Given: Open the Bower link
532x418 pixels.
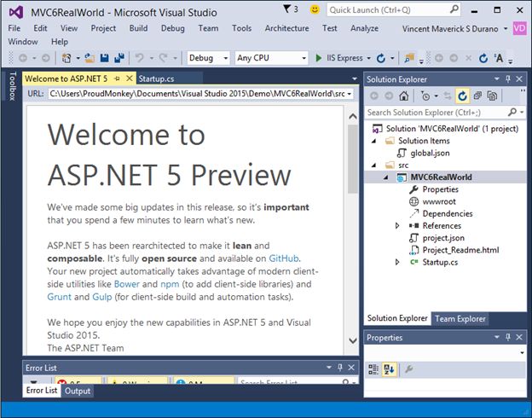Looking at the screenshot, I should 127,284.
